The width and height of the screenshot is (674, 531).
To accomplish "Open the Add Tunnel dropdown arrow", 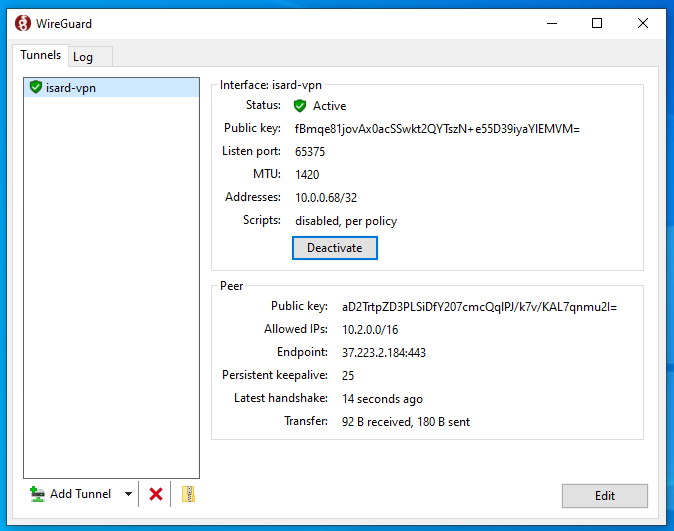I will pyautogui.click(x=128, y=494).
